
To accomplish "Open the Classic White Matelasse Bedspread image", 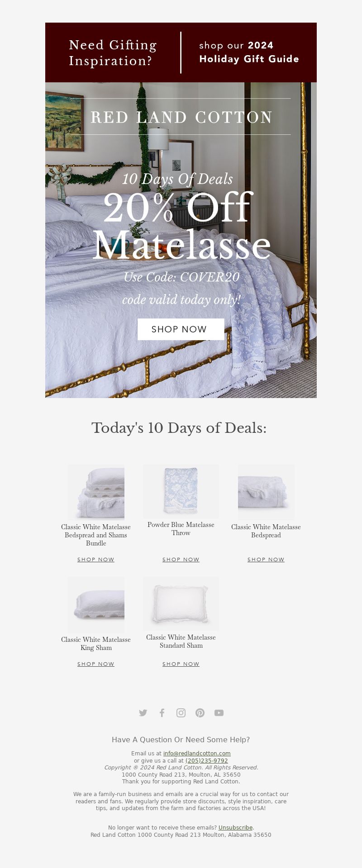I will tap(266, 493).
